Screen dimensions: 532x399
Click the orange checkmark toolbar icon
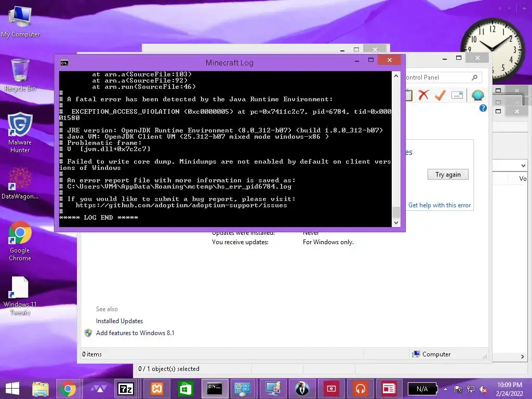pos(440,95)
